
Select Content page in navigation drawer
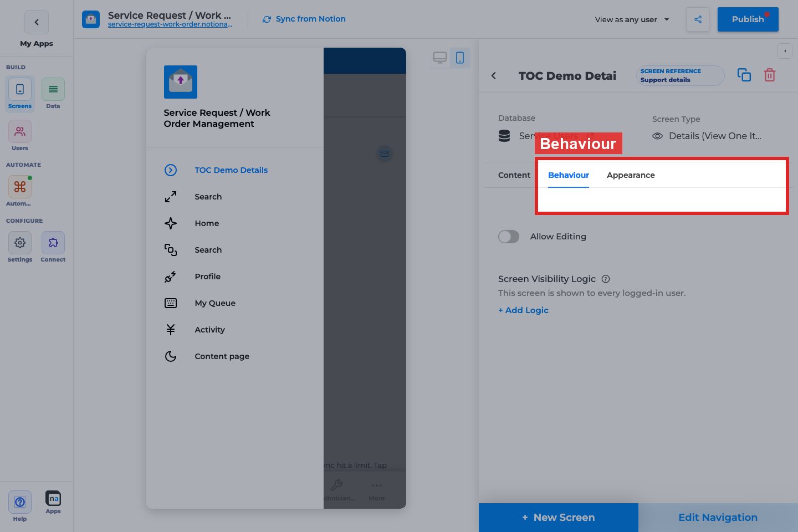235,356
